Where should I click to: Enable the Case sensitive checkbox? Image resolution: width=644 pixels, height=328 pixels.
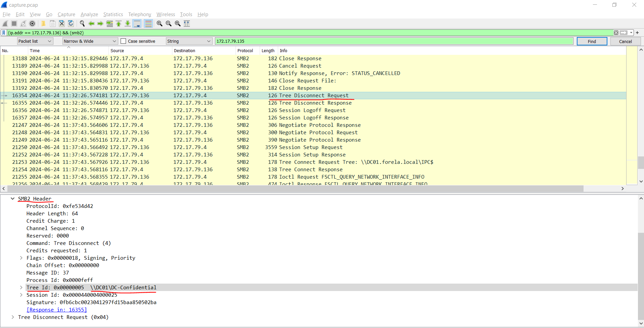click(x=123, y=41)
